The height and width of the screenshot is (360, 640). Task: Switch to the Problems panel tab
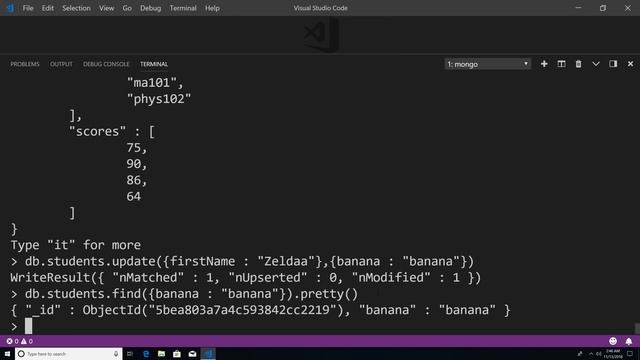[x=25, y=64]
